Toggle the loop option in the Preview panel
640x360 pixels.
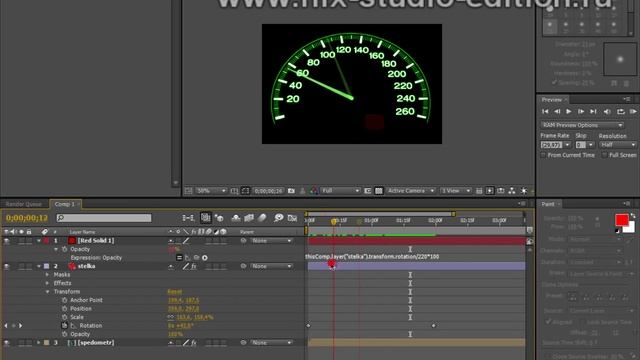pyautogui.click(x=620, y=111)
